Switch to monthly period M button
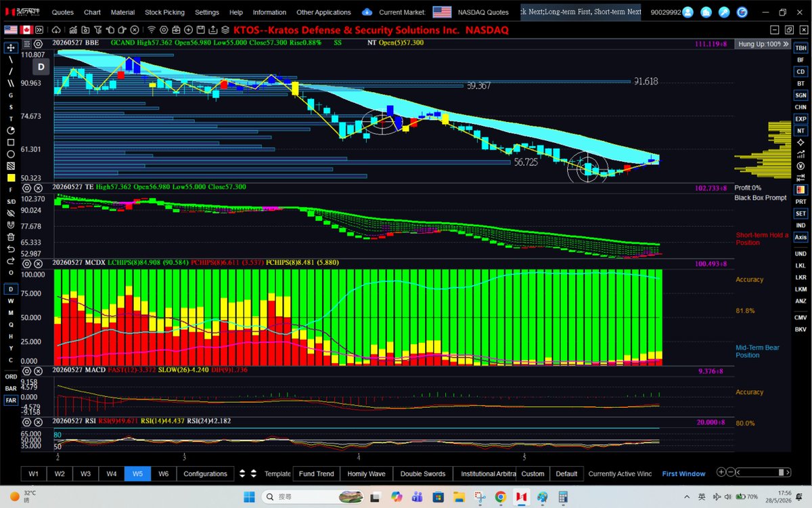 11,312
